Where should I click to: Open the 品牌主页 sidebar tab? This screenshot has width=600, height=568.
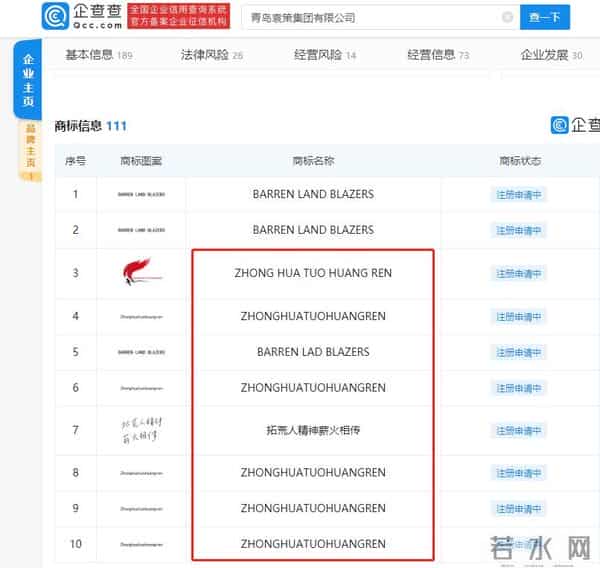click(x=30, y=150)
